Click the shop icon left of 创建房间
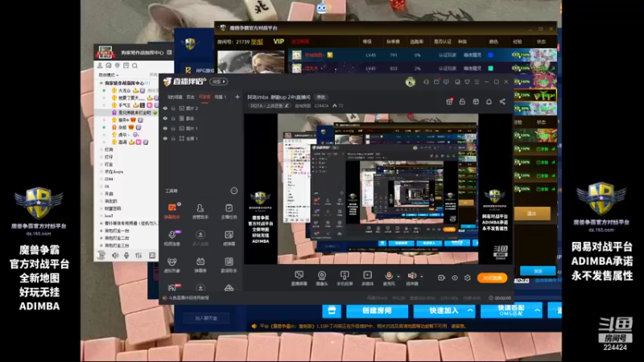 tap(332, 311)
